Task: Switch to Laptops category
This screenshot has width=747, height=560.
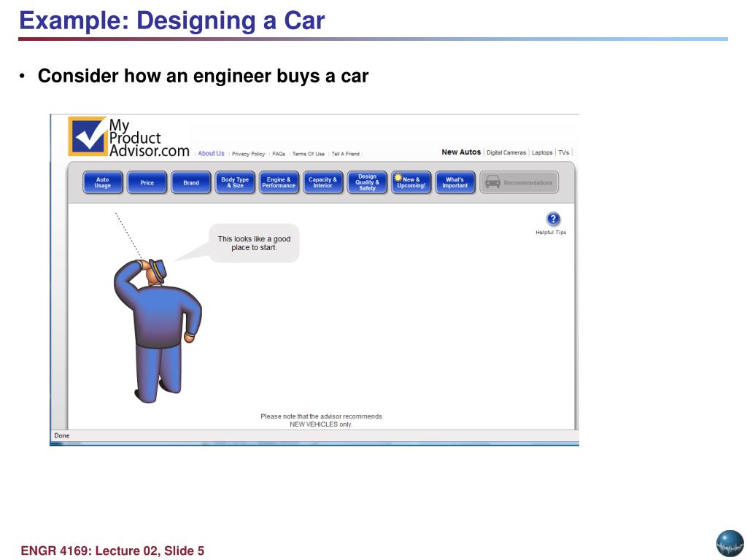Action: tap(542, 152)
